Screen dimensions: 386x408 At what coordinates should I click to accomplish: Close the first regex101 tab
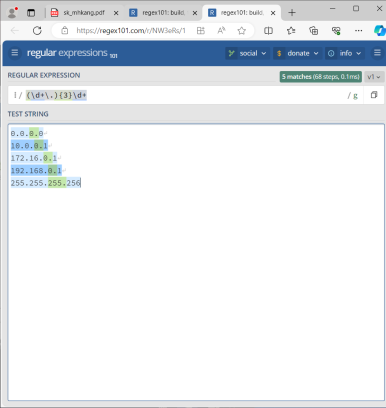[195, 13]
